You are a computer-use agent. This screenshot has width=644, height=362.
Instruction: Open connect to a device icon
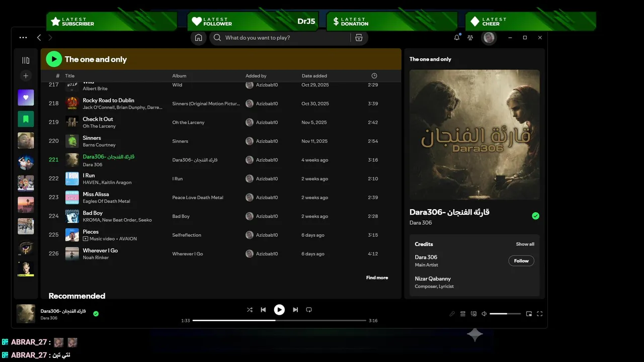(473, 314)
